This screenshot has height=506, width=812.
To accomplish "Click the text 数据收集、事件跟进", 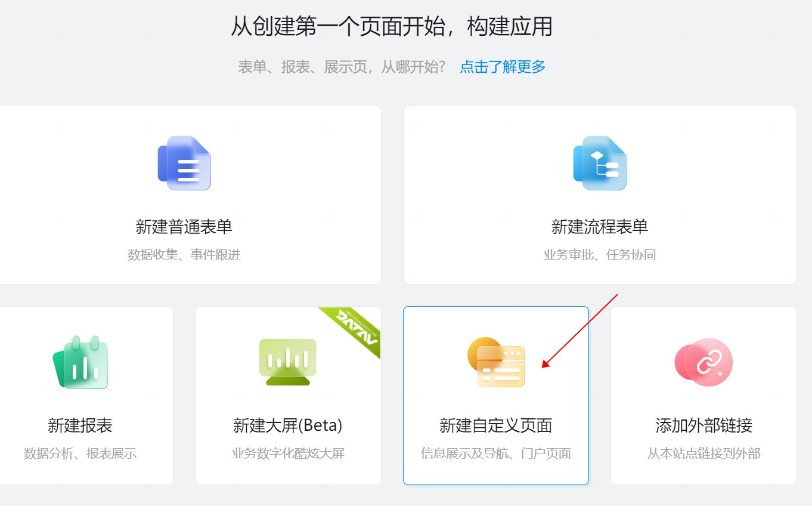I will (x=184, y=254).
